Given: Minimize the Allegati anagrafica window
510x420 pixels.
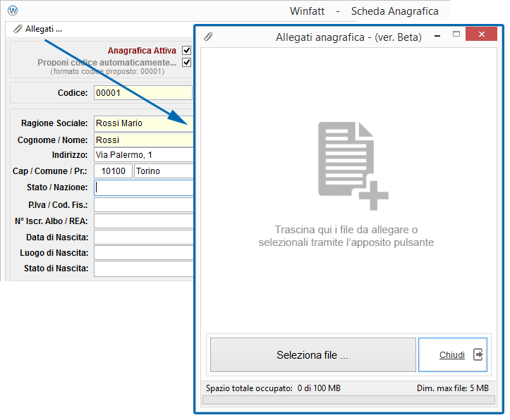Looking at the screenshot, I should 437,35.
